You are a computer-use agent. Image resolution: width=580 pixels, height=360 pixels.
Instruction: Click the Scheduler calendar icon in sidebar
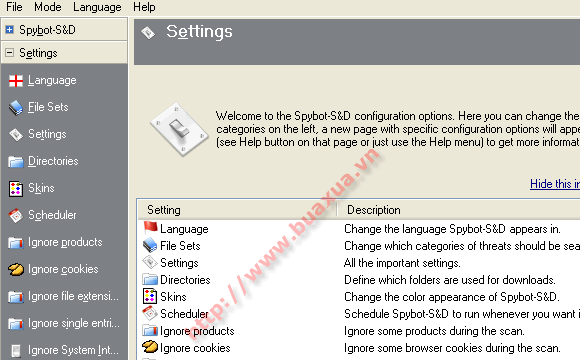(16, 215)
